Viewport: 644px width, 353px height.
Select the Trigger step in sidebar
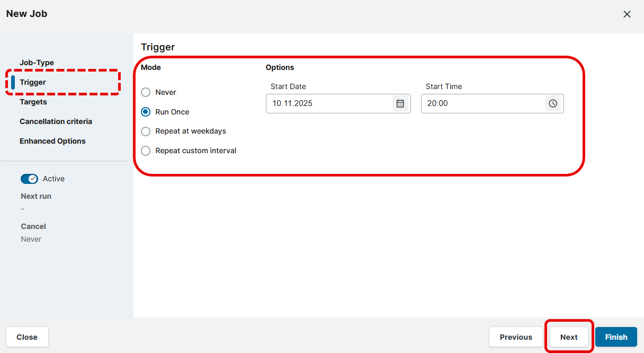pos(33,82)
